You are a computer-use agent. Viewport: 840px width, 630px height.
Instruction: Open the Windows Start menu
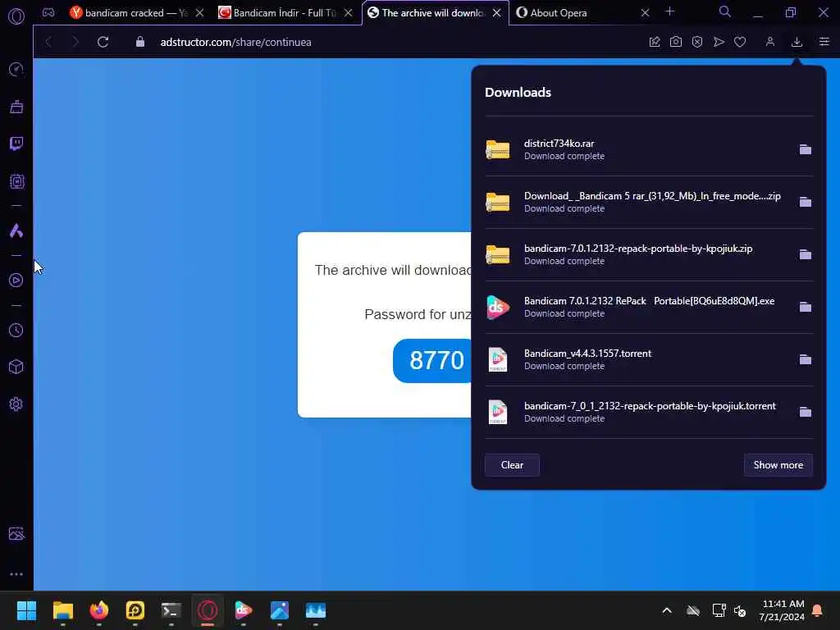tap(26, 610)
